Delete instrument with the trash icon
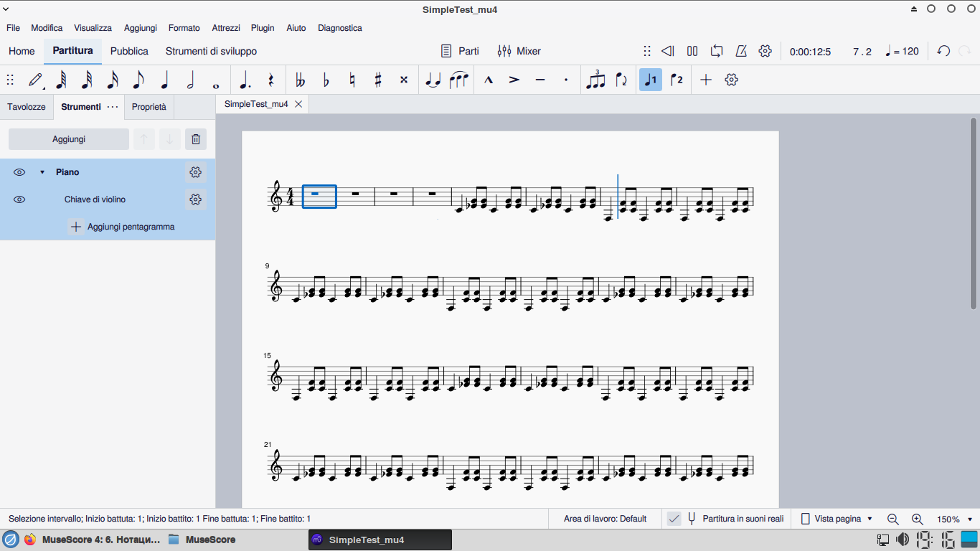 point(196,139)
